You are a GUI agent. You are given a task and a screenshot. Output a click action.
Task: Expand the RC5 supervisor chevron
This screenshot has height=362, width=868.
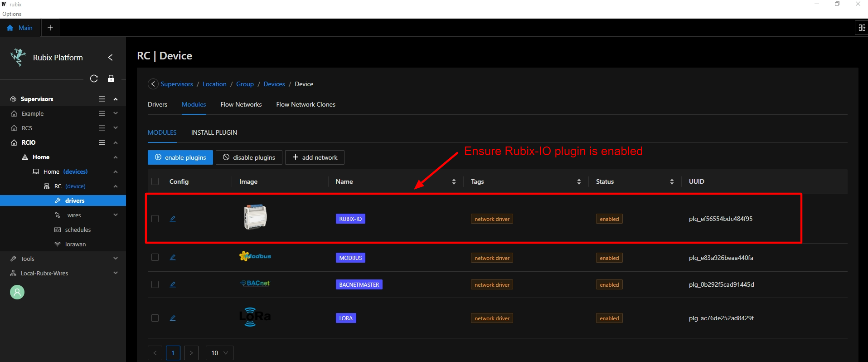(116, 128)
